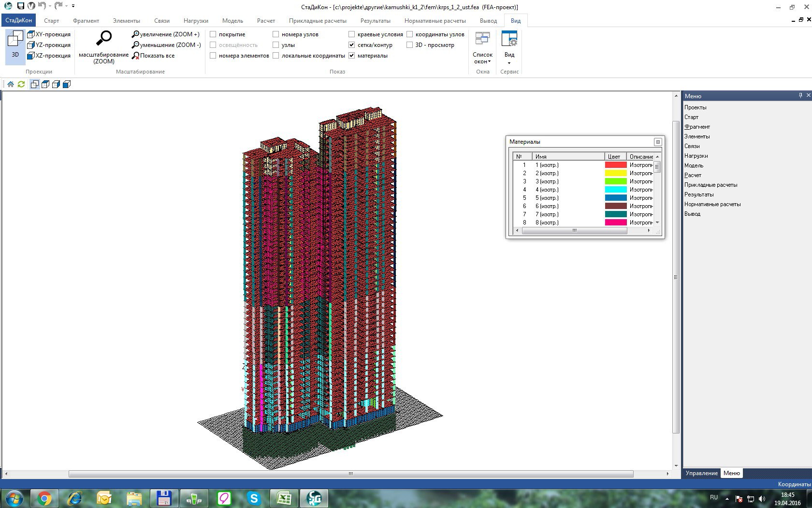
Task: Click увеличение (ZOOM +) icon
Action: [x=136, y=34]
